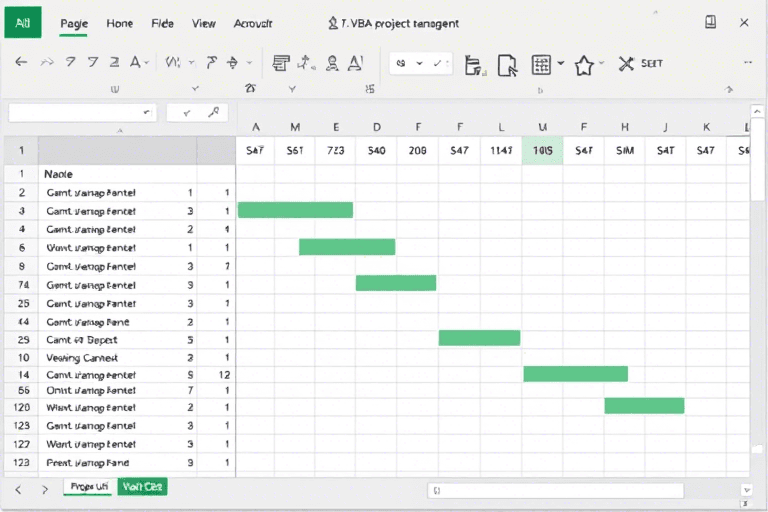768x512 pixels.
Task: Click the person icon in the toolbar
Action: point(329,63)
